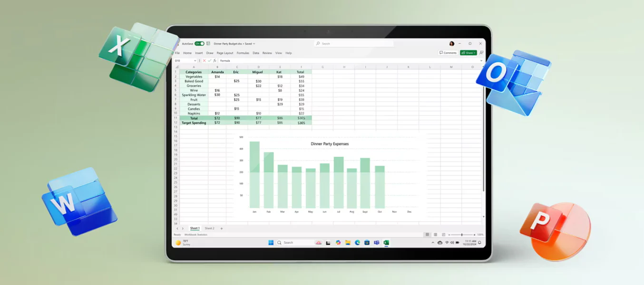This screenshot has width=644, height=285.
Task: Open the user account avatar
Action: click(x=451, y=44)
